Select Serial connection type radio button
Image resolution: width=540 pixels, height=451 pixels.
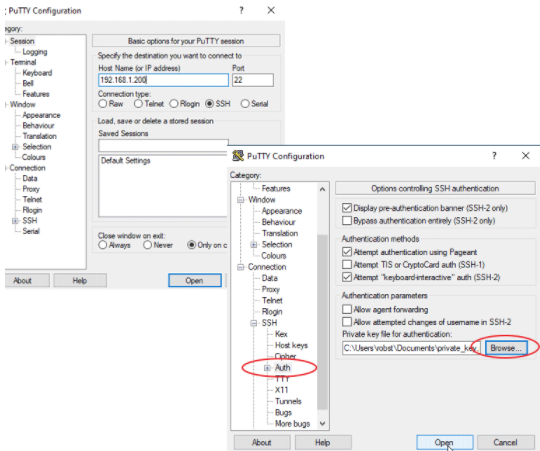(245, 104)
